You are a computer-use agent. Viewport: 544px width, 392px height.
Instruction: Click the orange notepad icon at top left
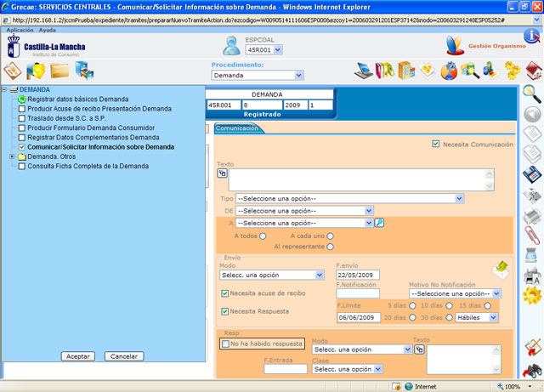13,71
